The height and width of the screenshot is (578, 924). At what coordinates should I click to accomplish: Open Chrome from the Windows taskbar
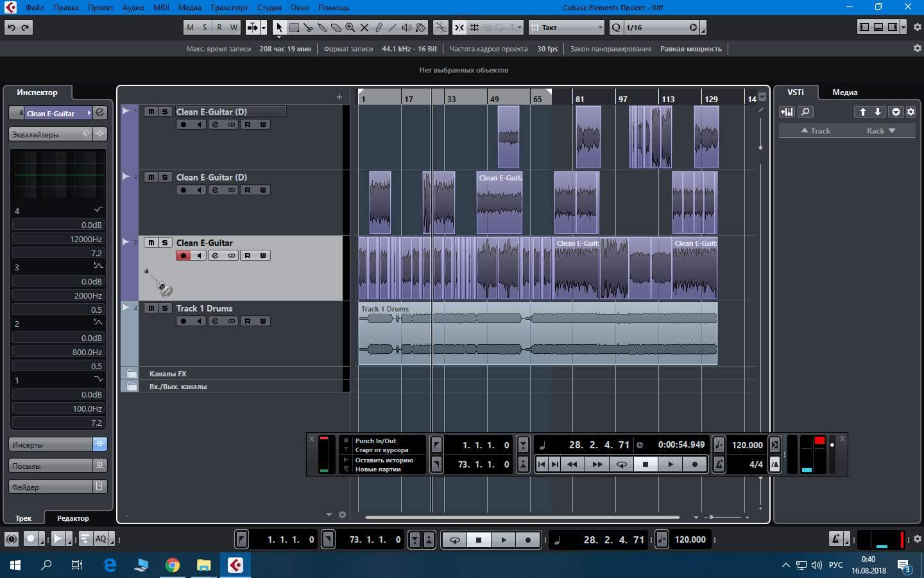(x=173, y=565)
